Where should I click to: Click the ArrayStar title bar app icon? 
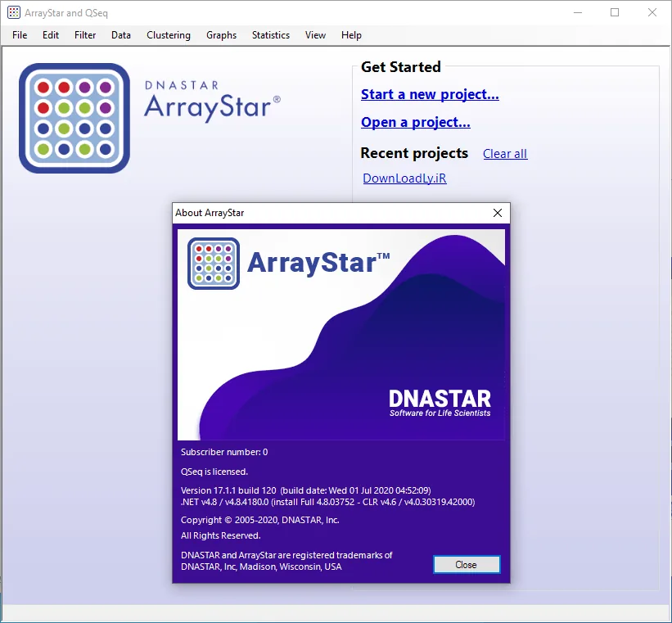pos(14,12)
